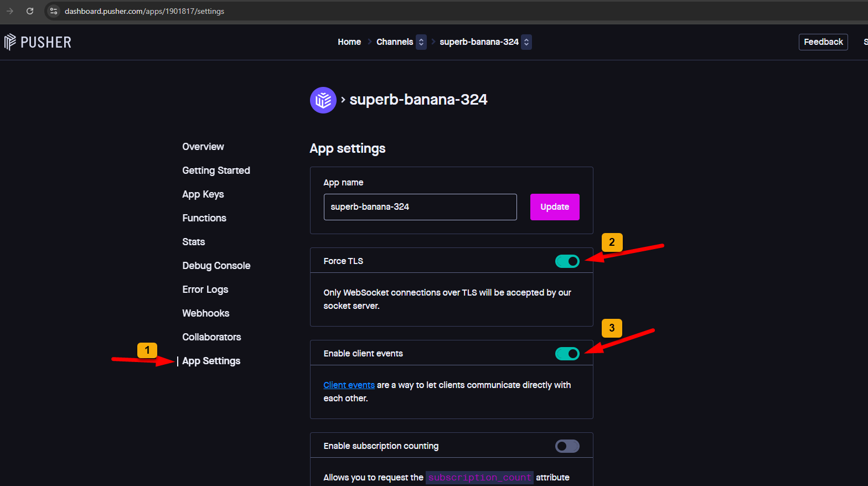Follow the Client events link
Image resolution: width=868 pixels, height=486 pixels.
(349, 385)
